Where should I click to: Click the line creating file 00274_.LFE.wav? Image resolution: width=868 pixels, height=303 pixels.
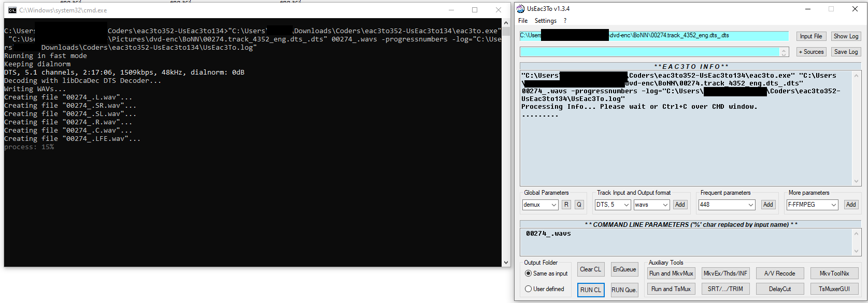[73, 139]
